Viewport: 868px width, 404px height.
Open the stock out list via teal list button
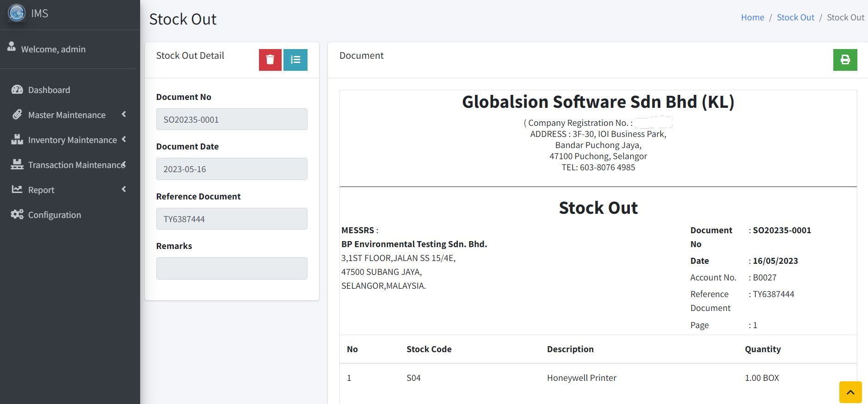click(x=295, y=60)
